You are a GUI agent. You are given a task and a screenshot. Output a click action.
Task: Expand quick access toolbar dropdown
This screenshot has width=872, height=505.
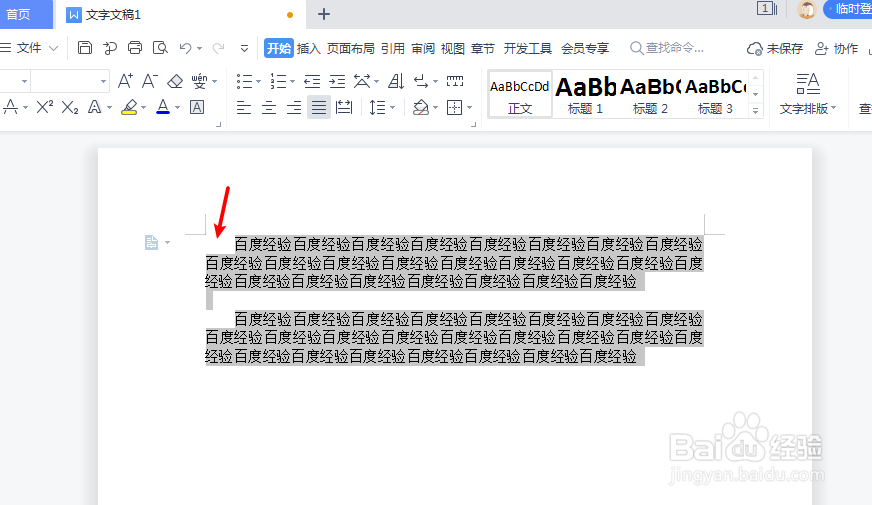pos(244,49)
